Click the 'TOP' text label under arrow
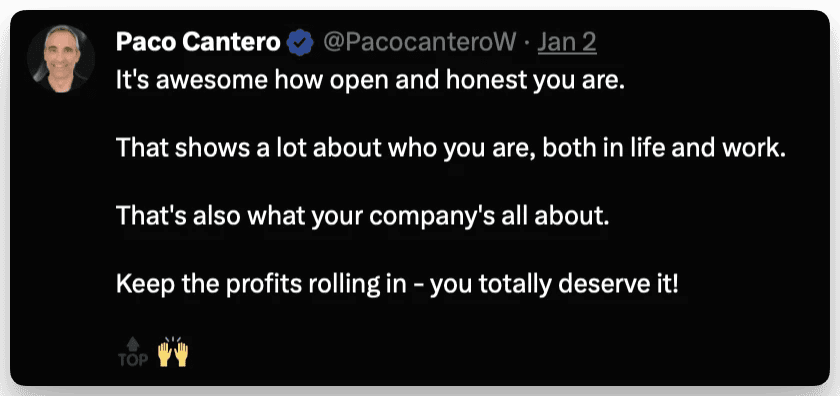840x396 pixels. (x=133, y=360)
